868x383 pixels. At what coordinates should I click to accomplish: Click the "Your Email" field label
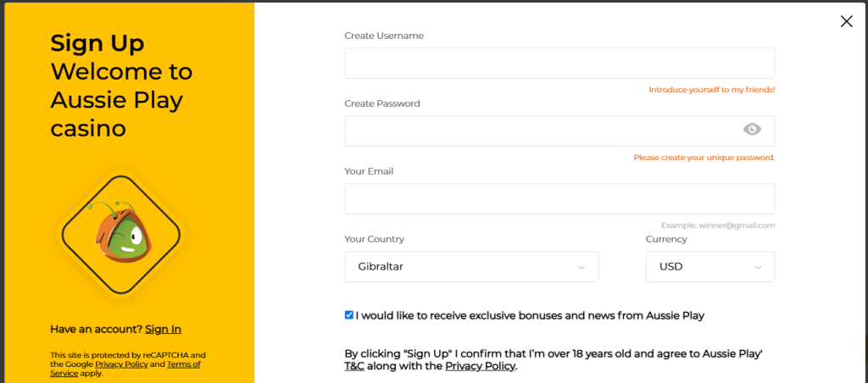(x=369, y=171)
